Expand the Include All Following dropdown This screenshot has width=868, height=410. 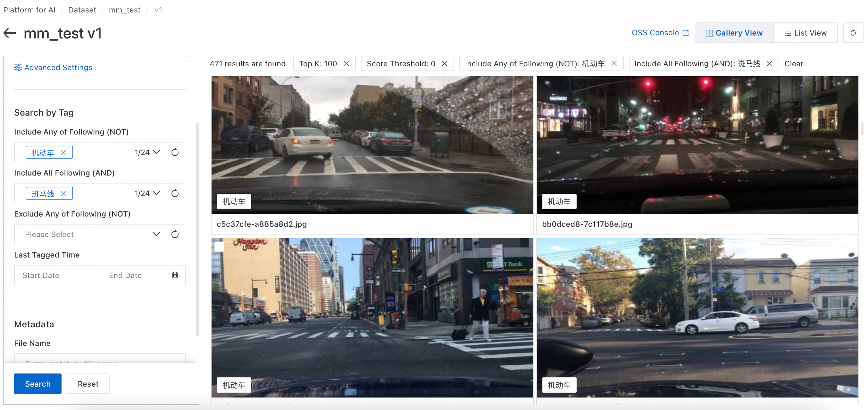[x=156, y=193]
